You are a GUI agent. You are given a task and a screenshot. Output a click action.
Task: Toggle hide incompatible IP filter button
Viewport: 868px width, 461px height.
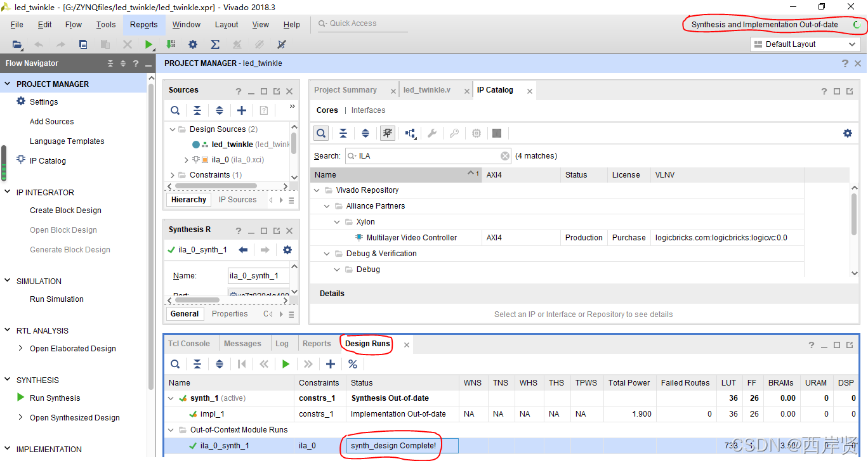[x=388, y=133]
